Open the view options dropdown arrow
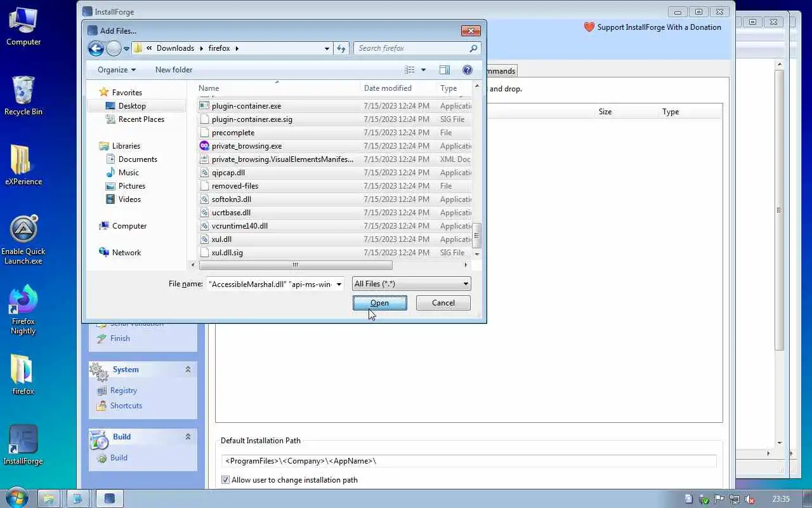The image size is (812, 508). pos(423,70)
